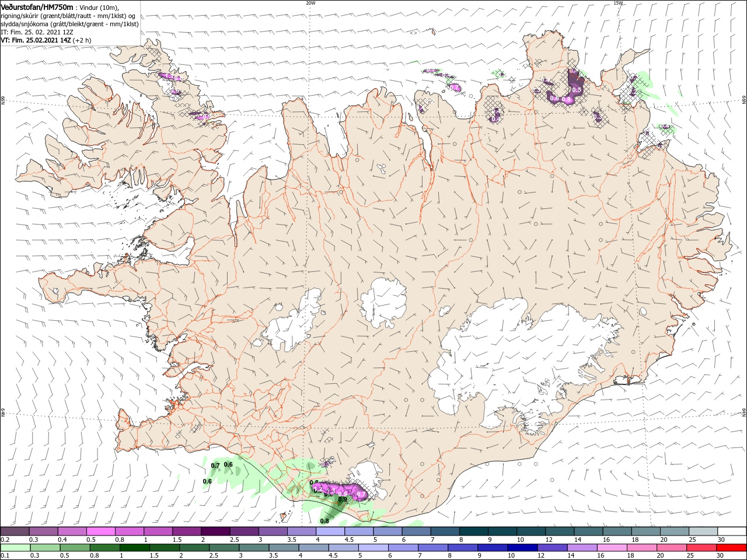Click the '15W' longitude label at top
The height and width of the screenshot is (560, 747).
(618, 3)
